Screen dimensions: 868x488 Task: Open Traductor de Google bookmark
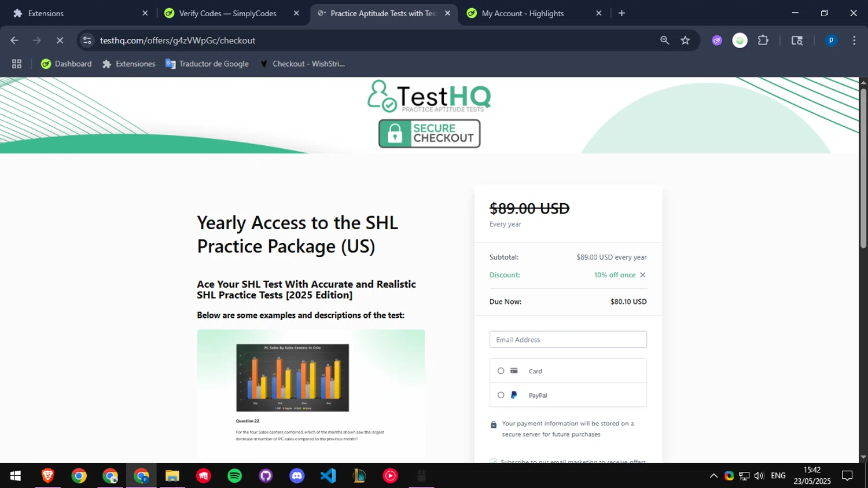pos(207,64)
